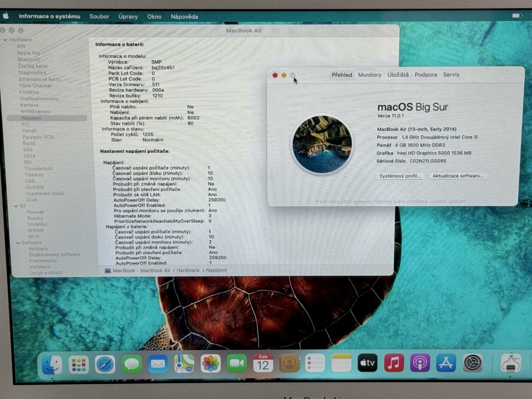Open the Nápověda menu

(x=184, y=16)
